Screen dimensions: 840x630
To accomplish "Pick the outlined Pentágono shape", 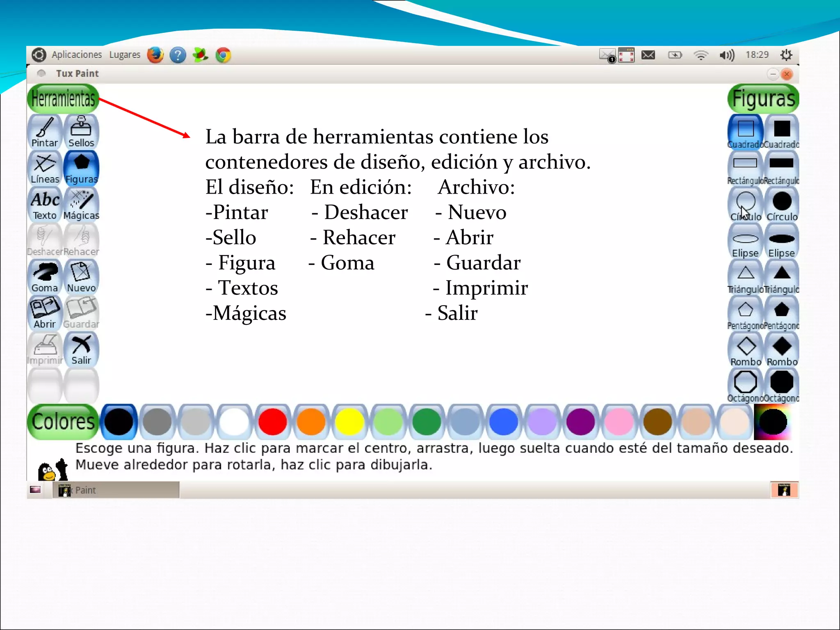I will (x=745, y=313).
